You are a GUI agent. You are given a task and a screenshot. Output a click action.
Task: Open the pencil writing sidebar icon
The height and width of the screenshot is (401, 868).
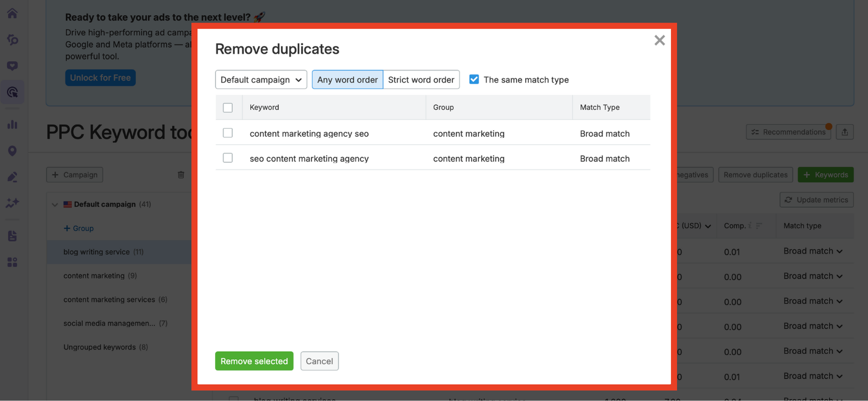point(12,177)
